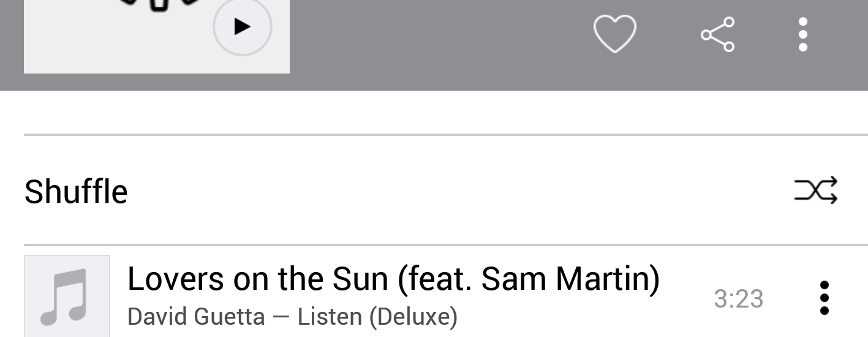Select the David Guetta — Listen (Deluxe) subtitle
The width and height of the screenshot is (868, 337).
[x=292, y=317]
